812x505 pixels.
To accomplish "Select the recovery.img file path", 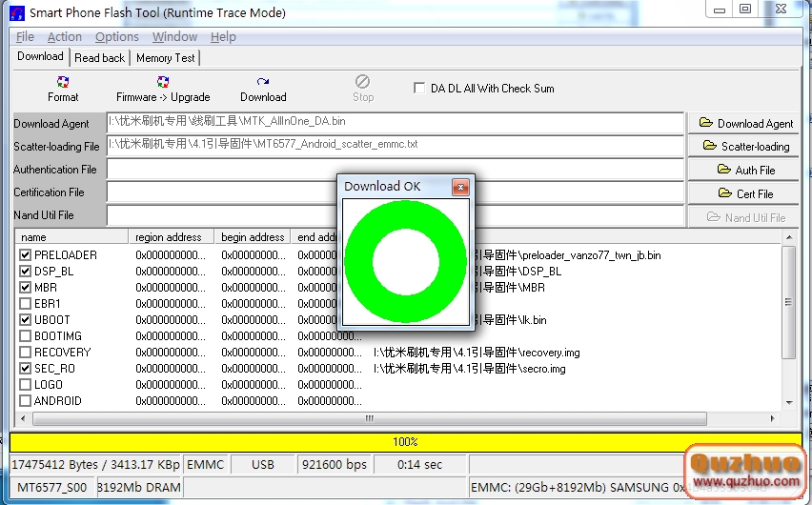I will (x=477, y=353).
